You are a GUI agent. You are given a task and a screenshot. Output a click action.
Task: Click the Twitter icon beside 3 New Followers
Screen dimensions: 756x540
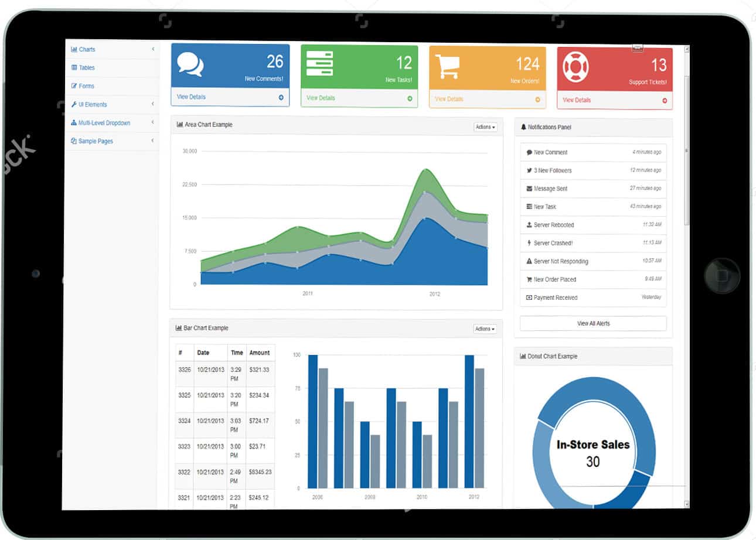point(529,170)
